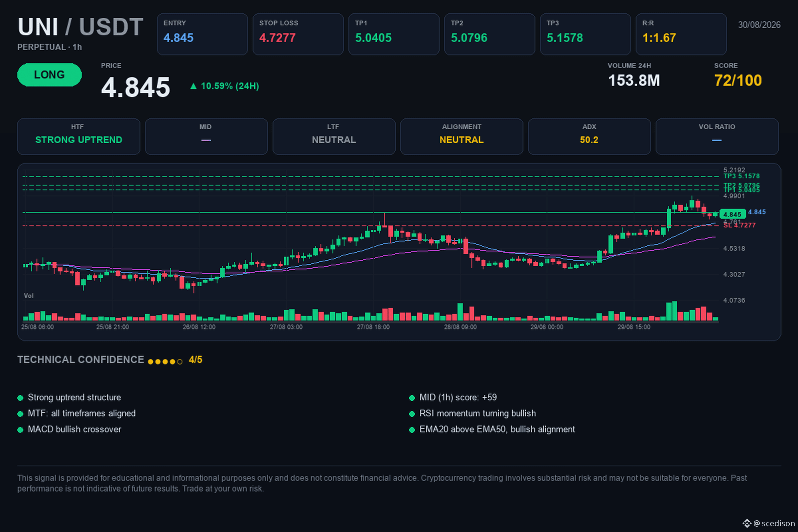
Task: Click the 29/08 15:00 time axis label
Action: 634,327
